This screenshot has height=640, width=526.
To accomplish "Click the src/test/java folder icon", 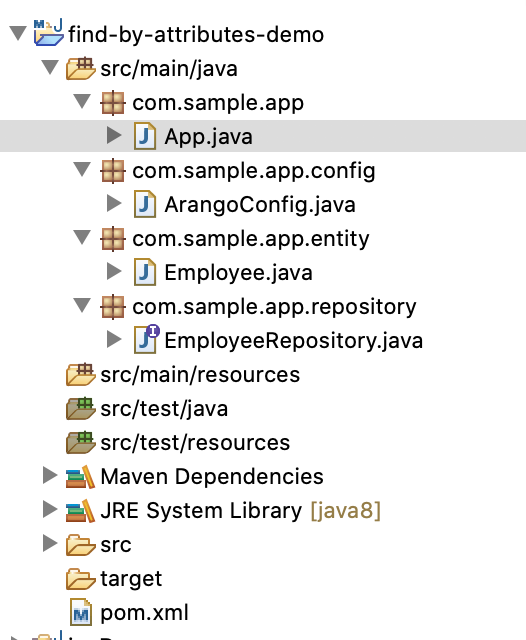I will 80,408.
